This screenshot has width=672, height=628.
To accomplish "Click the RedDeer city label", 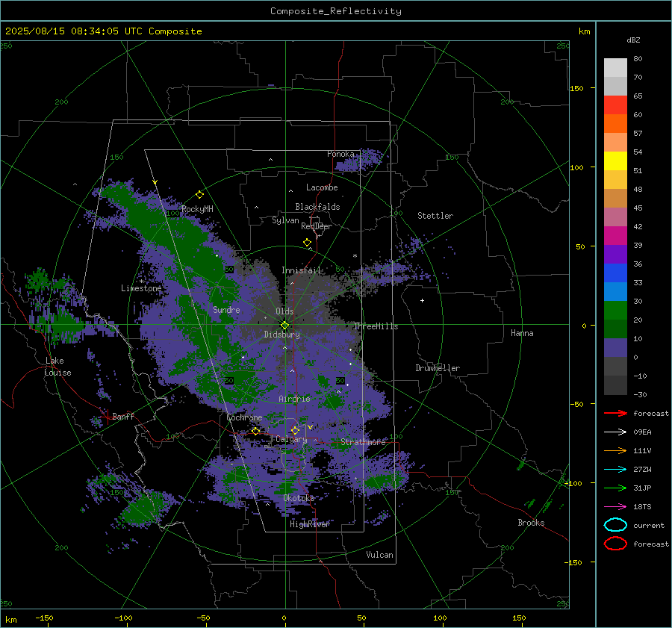I will (317, 226).
